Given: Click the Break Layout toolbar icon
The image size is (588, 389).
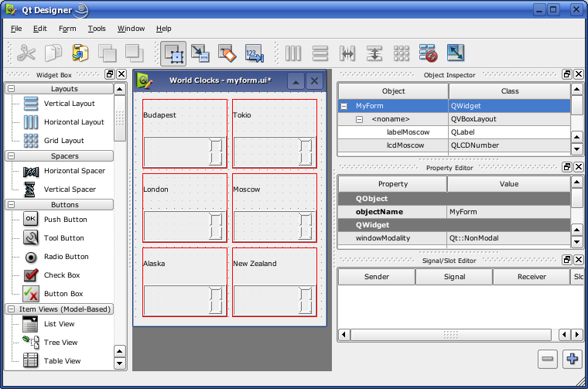Looking at the screenshot, I should (429, 53).
